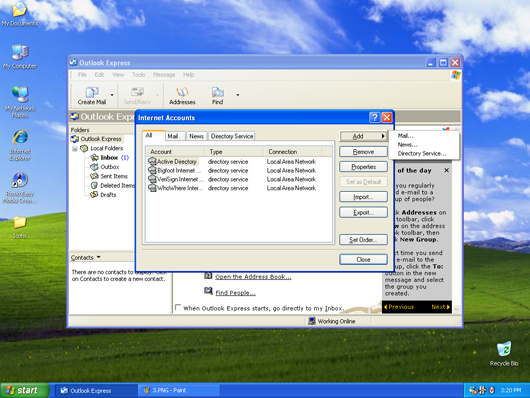Open the Icons folder on desktop
Image resolution: width=530 pixels, height=398 pixels.
coord(20,227)
